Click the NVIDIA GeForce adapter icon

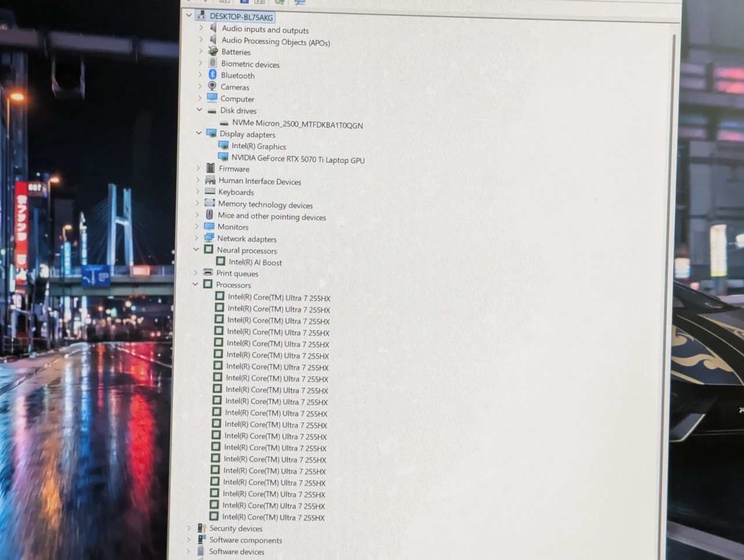[223, 157]
